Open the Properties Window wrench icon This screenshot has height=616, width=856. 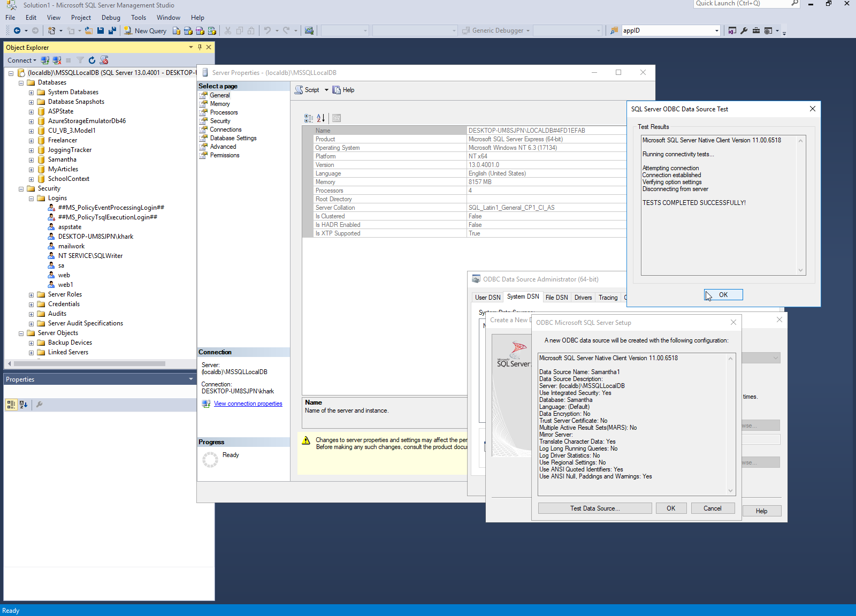click(744, 31)
